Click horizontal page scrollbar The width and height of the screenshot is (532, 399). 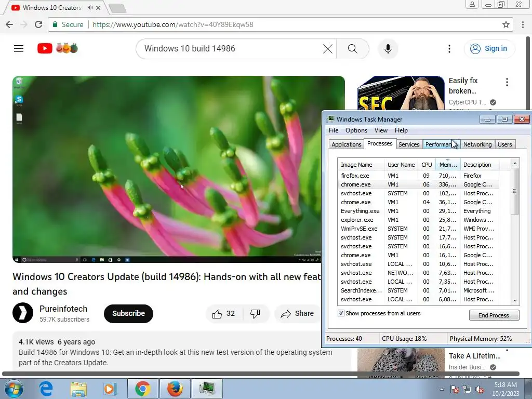pos(261,374)
